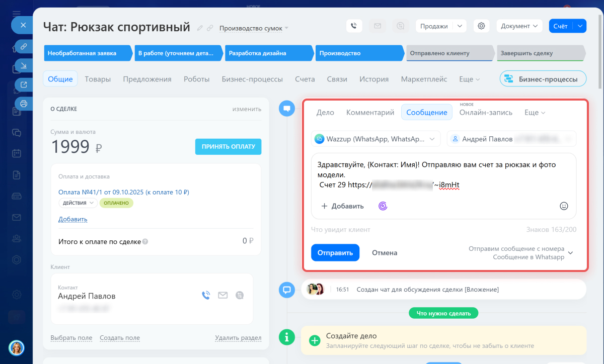Call contact Андрей Павлов via phone icon
Screen dimensions: 604x364
click(206, 295)
